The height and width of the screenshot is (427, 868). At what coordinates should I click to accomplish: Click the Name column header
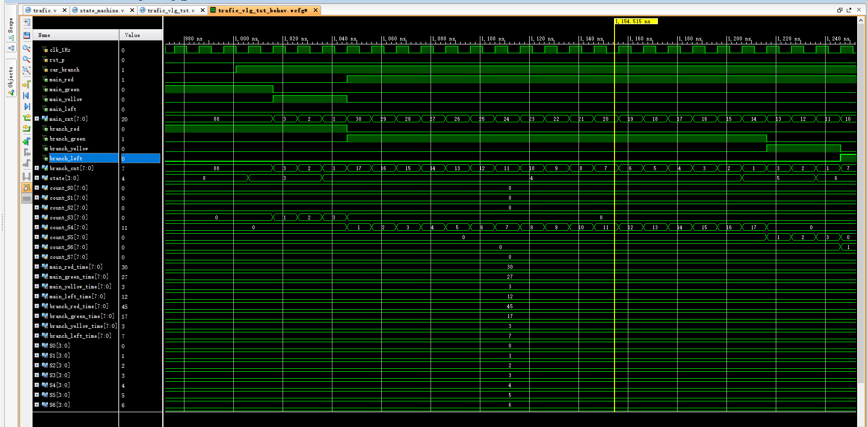click(76, 35)
